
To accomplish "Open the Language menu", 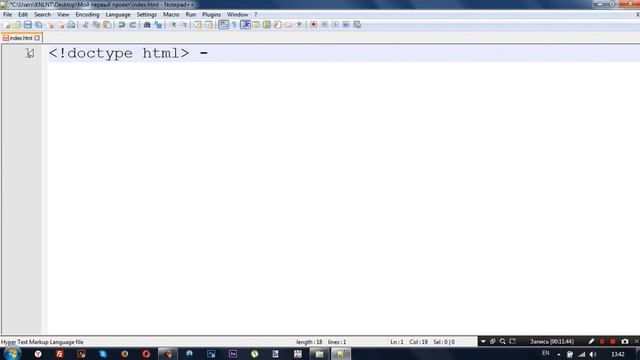I will pyautogui.click(x=118, y=14).
